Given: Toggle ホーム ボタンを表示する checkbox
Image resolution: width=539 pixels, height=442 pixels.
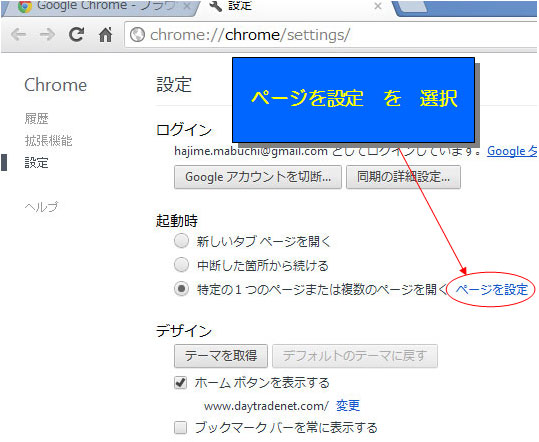Looking at the screenshot, I should (180, 382).
